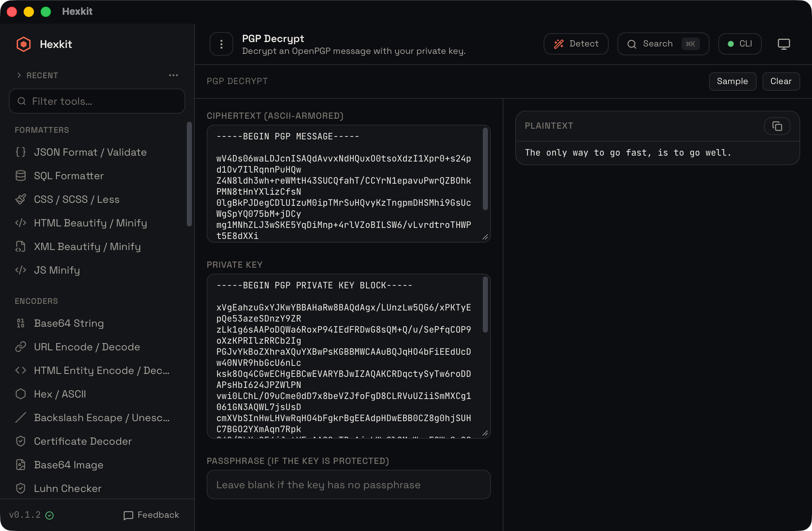Open the Recent section ellipsis menu

(173, 75)
